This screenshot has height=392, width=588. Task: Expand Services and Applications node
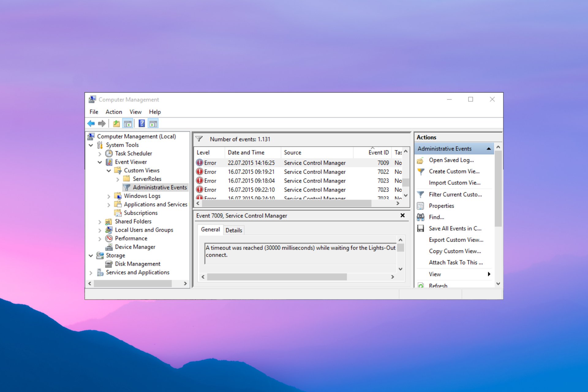[91, 273]
